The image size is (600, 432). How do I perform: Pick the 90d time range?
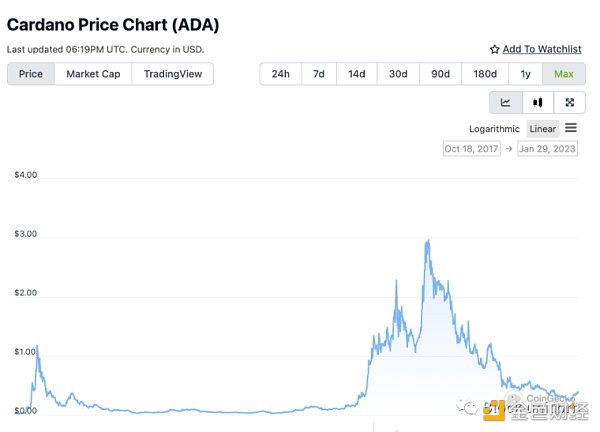440,74
